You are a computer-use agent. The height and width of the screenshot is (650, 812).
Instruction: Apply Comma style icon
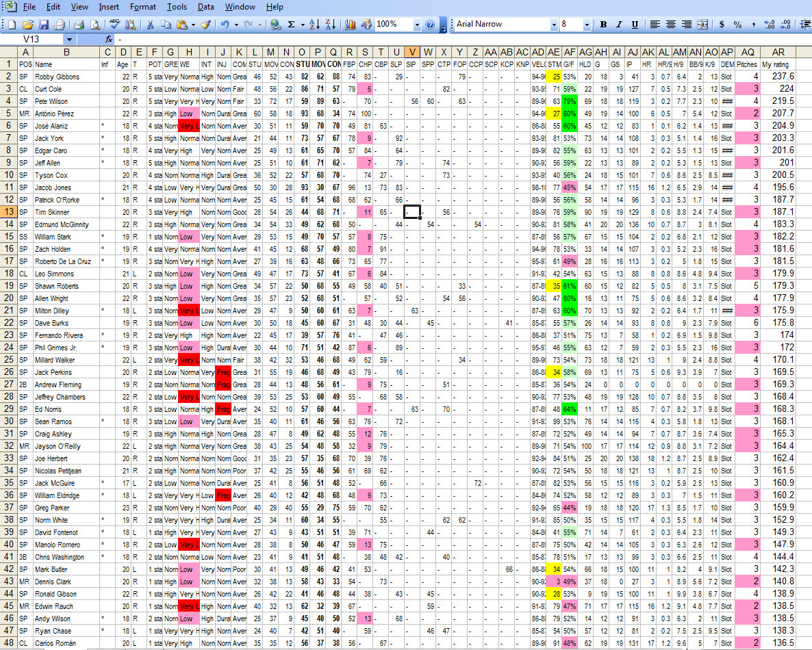tap(754, 25)
